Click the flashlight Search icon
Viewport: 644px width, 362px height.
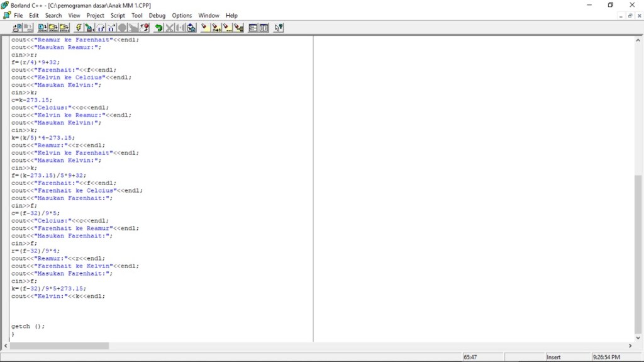pyautogui.click(x=204, y=28)
